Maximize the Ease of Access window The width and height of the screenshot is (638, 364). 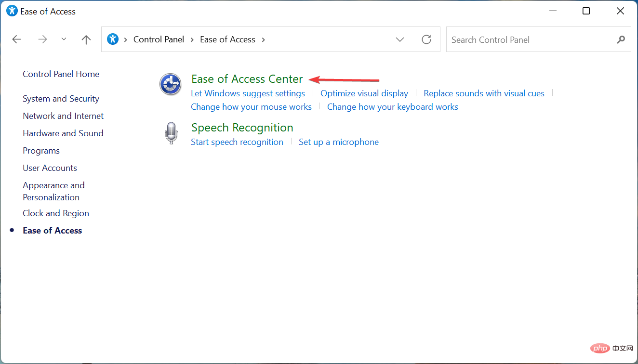pos(586,11)
